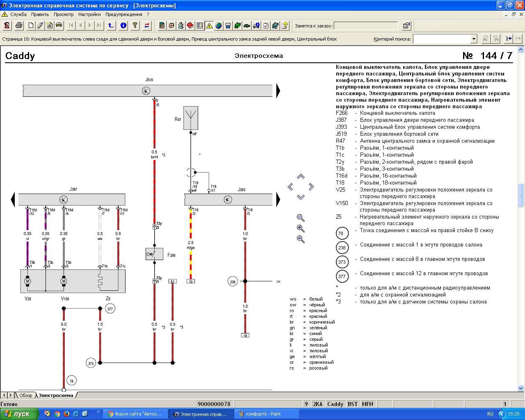Zoom out with the minus magnifier
Screen dimensions: 525x420
point(301,239)
